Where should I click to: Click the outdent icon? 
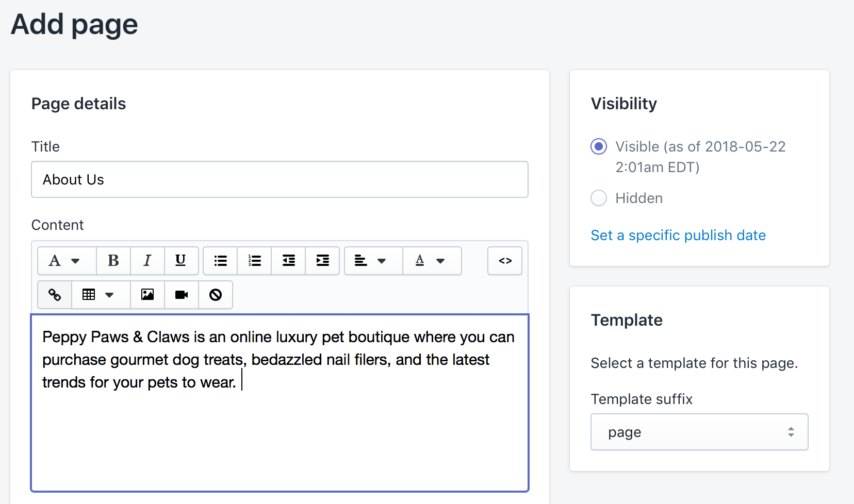288,261
